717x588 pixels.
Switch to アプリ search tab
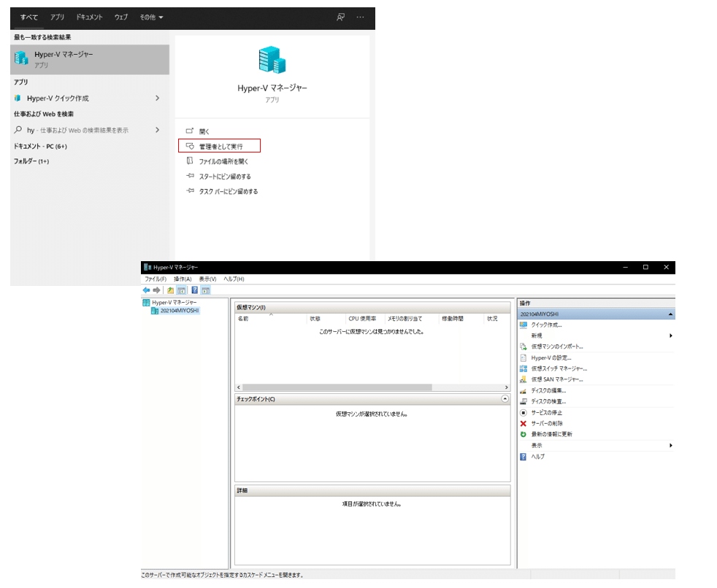[x=57, y=18]
